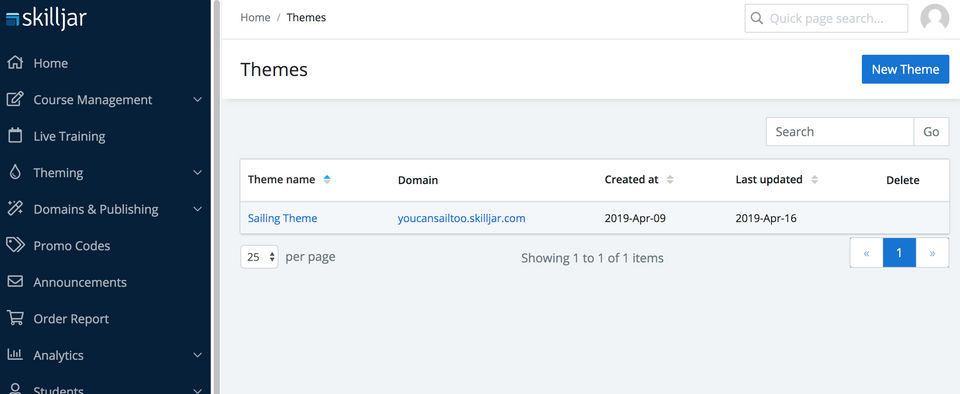This screenshot has height=394, width=960.
Task: Open youcansailtoo.skilljar.com domain link
Action: pyautogui.click(x=462, y=218)
